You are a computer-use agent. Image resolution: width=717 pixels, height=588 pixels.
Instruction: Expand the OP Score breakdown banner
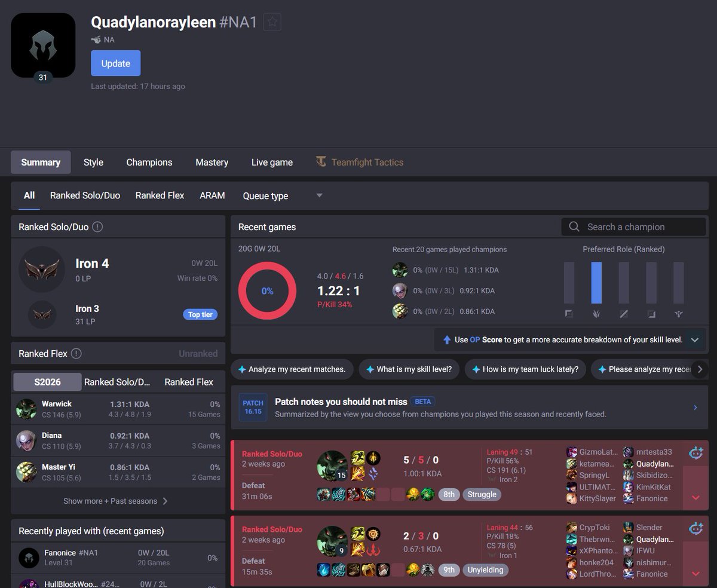694,339
